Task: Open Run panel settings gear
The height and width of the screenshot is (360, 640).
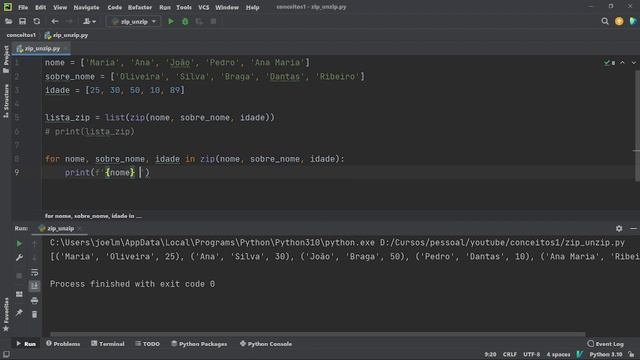Action: [x=619, y=229]
